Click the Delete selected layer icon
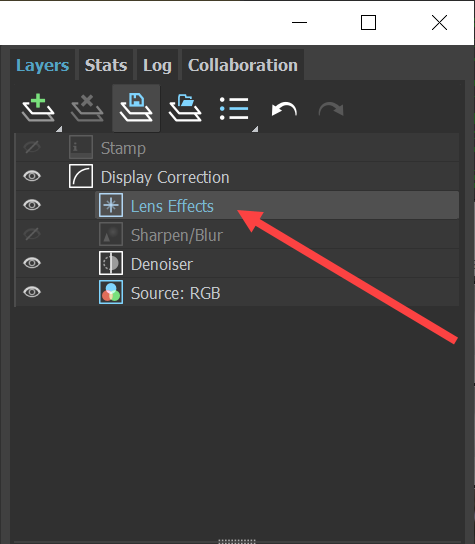475x544 pixels. [x=87, y=108]
